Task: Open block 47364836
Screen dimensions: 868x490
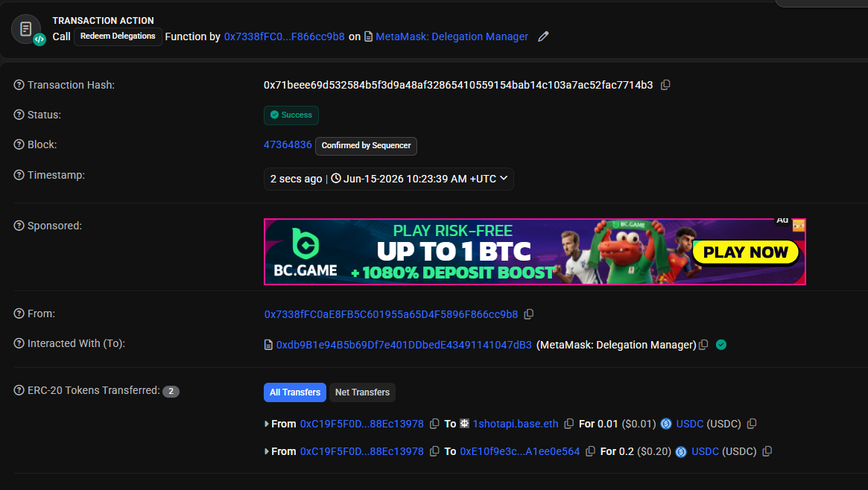Action: click(288, 144)
